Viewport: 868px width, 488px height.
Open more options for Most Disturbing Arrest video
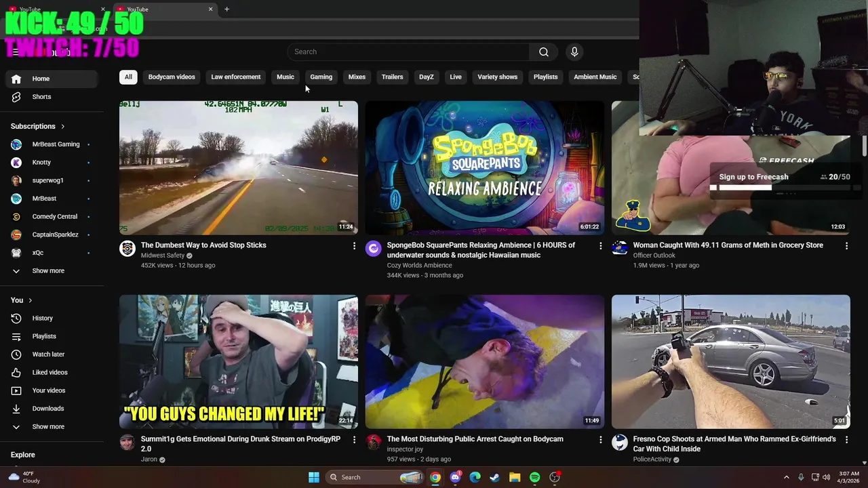(x=600, y=440)
